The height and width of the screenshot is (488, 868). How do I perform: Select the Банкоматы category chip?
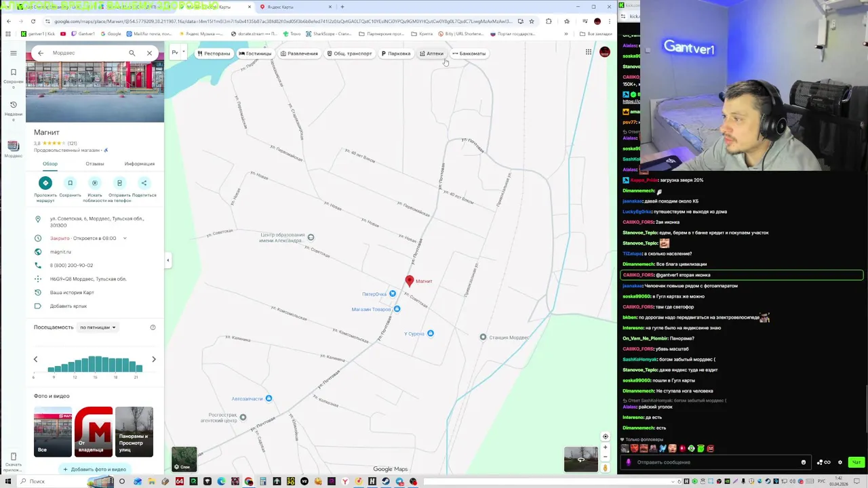469,54
